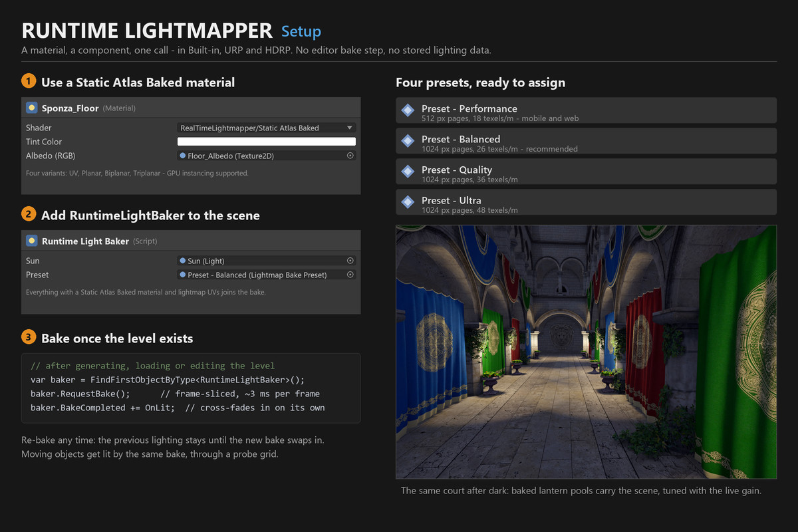The width and height of the screenshot is (798, 532).
Task: Click "Add RuntimeLightBaker to the scene" heading
Action: point(150,215)
